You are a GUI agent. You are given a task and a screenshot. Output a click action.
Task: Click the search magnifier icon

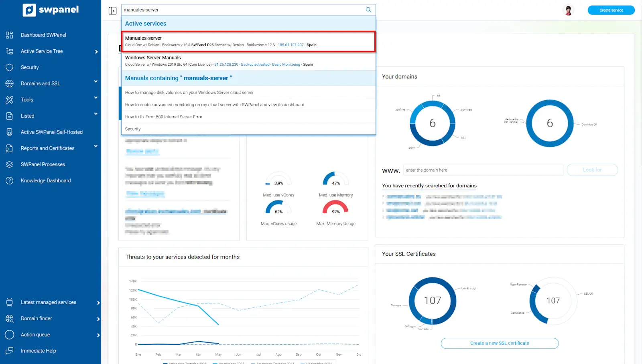pos(368,10)
